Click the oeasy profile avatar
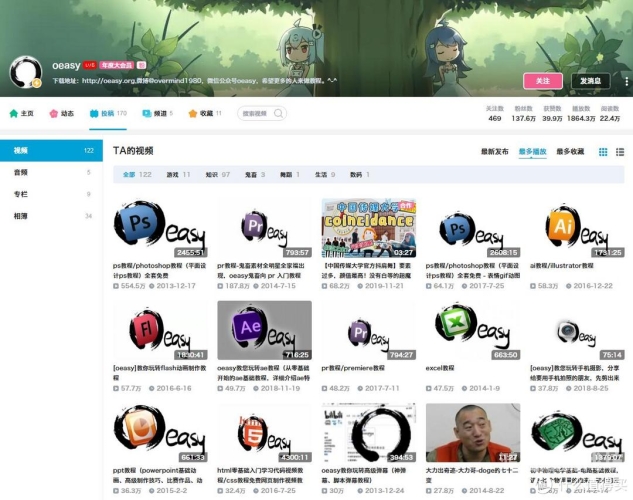The height and width of the screenshot is (500, 633). click(x=26, y=72)
